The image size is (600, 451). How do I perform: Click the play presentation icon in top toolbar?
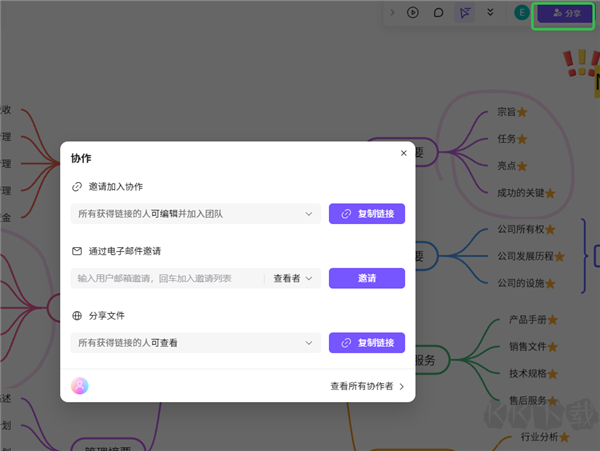click(x=413, y=13)
